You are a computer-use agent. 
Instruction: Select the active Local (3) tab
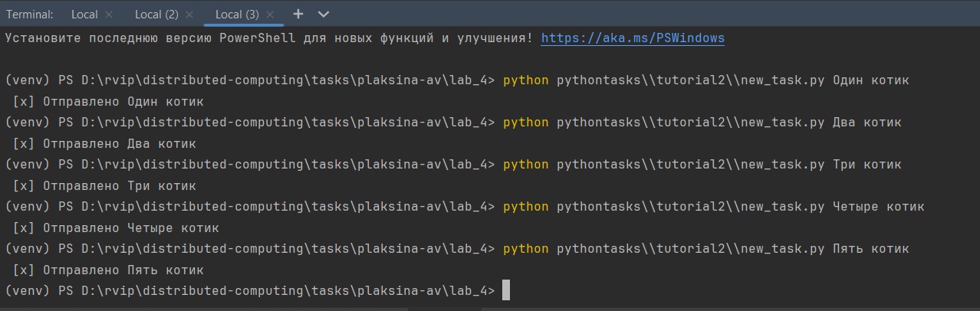pos(237,15)
